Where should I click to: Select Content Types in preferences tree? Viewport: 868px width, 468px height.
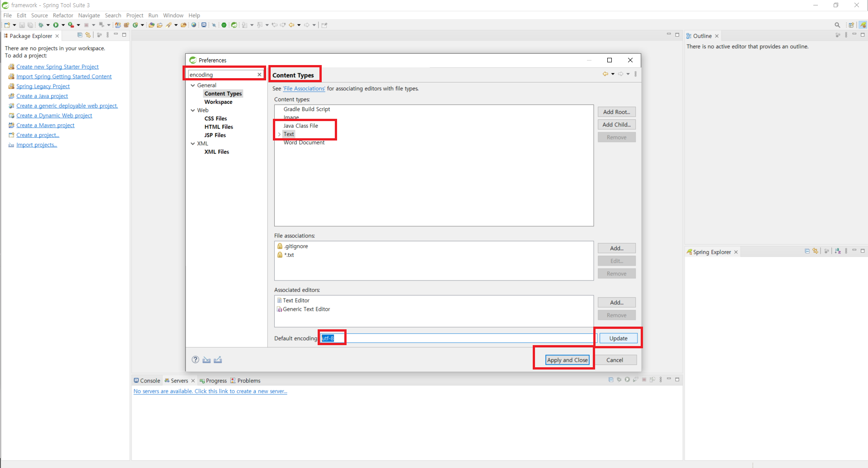coord(223,94)
